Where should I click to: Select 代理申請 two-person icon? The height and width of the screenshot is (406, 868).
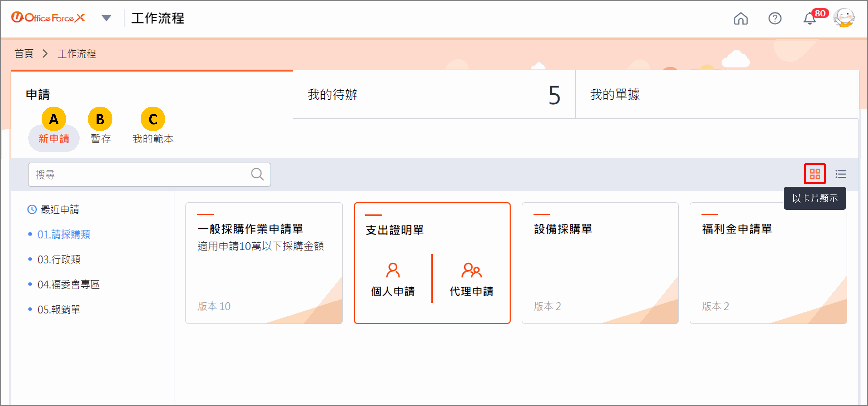(x=471, y=270)
